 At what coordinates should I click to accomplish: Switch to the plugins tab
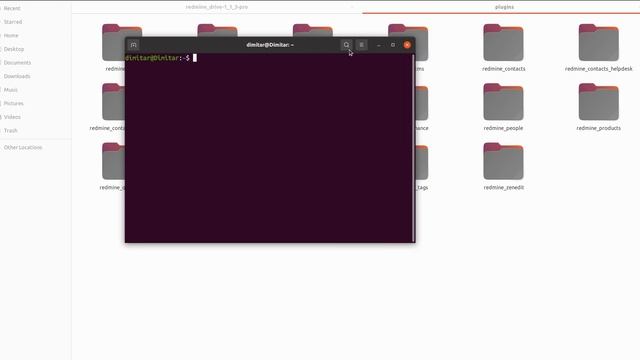coord(504,7)
